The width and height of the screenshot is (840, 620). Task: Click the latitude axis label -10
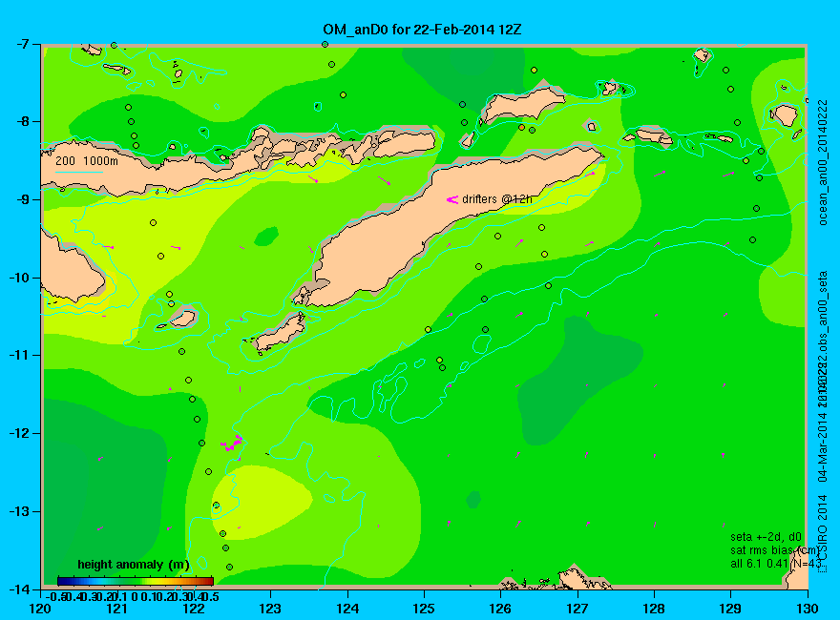[x=20, y=278]
